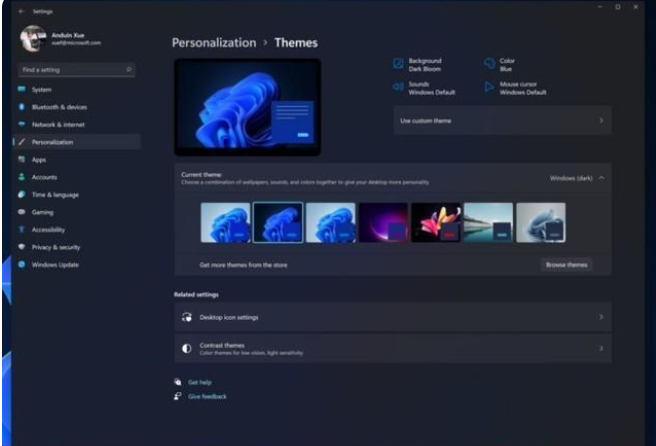
Task: Click the Mouse cursor pointer icon
Action: point(489,87)
